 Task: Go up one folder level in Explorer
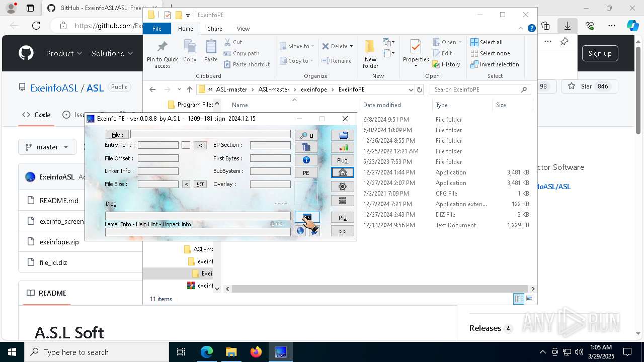tap(189, 89)
